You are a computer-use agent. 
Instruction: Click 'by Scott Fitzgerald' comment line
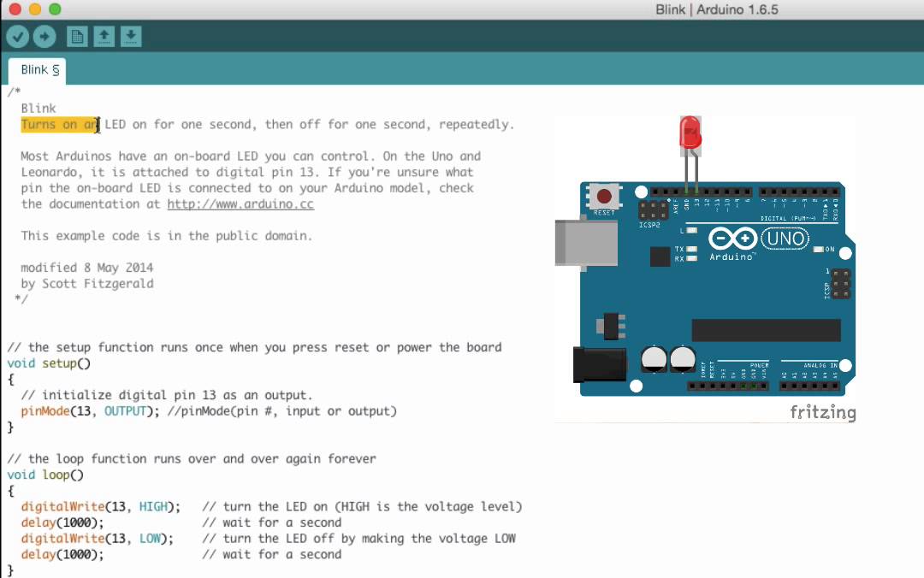coord(87,283)
